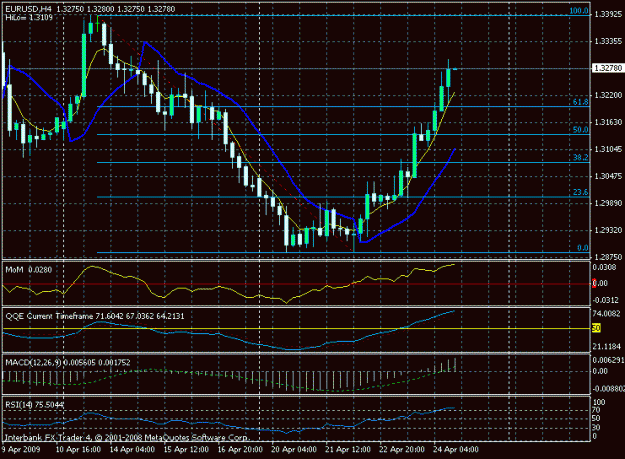Click the 1.32200 price axis value

(x=608, y=95)
